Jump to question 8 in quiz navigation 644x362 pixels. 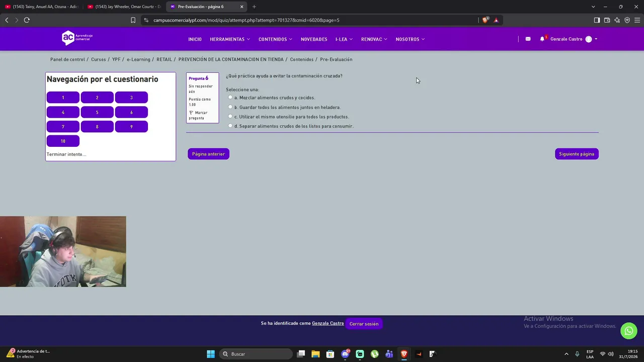point(97,127)
